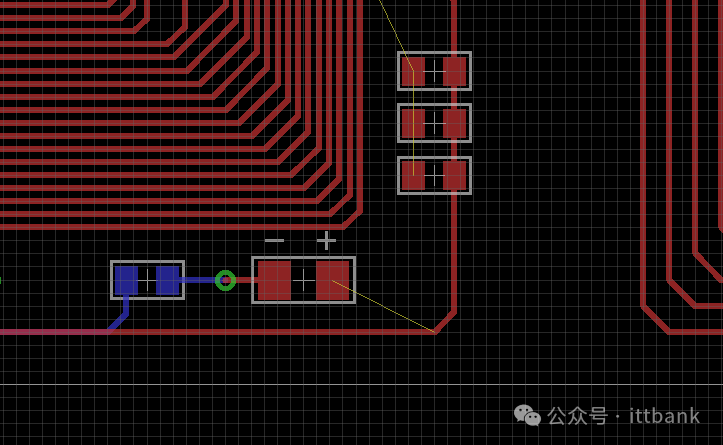Select the diagonal blue trace below the left blue pad
The height and width of the screenshot is (445, 723).
(118, 321)
